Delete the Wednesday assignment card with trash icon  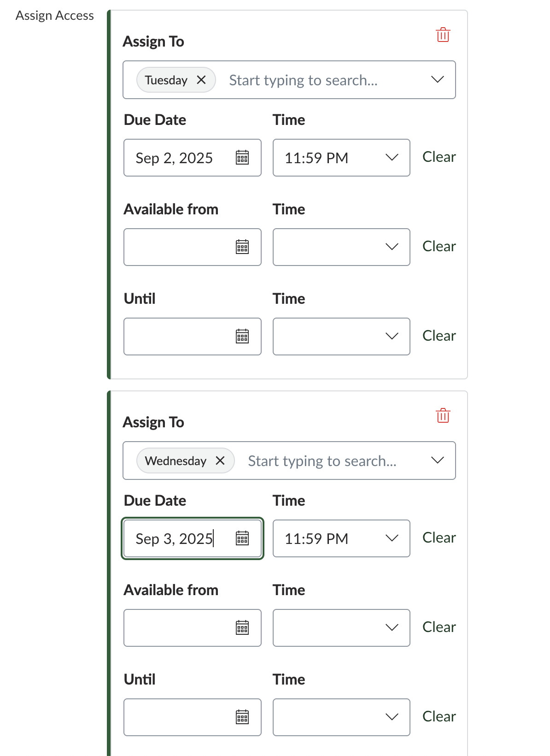tap(443, 416)
